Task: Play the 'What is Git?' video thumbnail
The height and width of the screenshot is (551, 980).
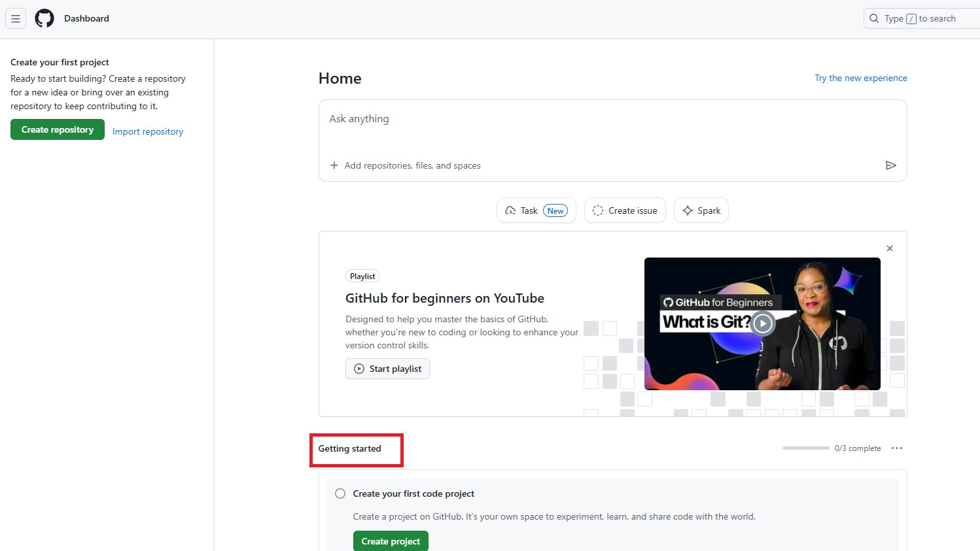Action: (762, 323)
